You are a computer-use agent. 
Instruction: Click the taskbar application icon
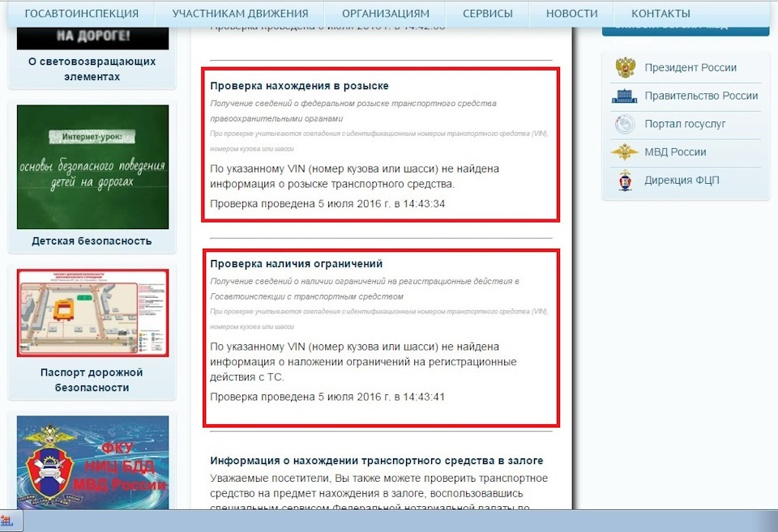pyautogui.click(x=7, y=521)
